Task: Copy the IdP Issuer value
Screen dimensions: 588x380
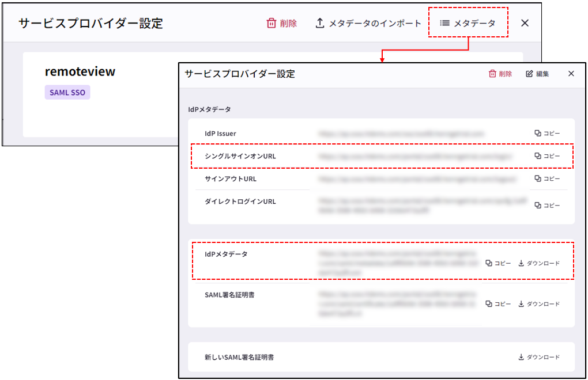Action: tap(547, 133)
